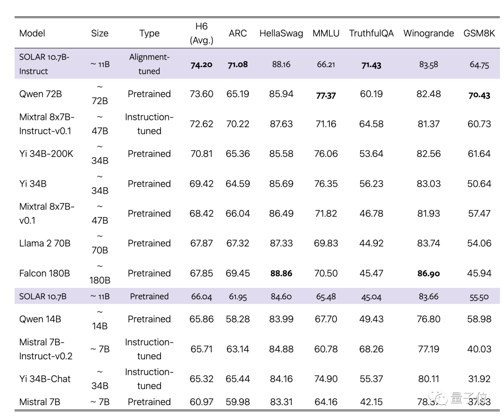
Task: Select the Alignment-tuned type cell
Action: pyautogui.click(x=149, y=64)
